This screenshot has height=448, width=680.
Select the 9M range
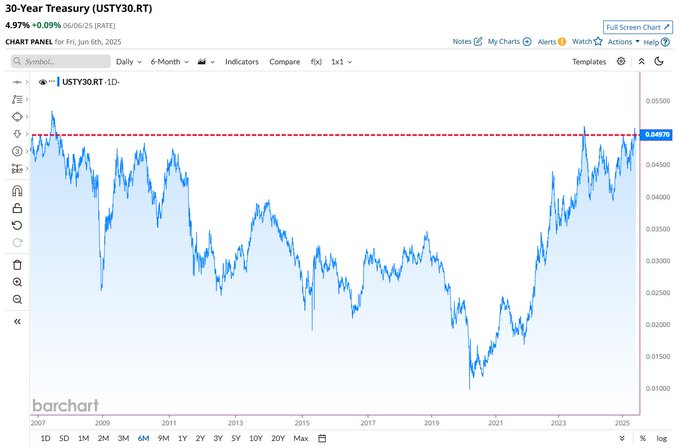pos(163,438)
